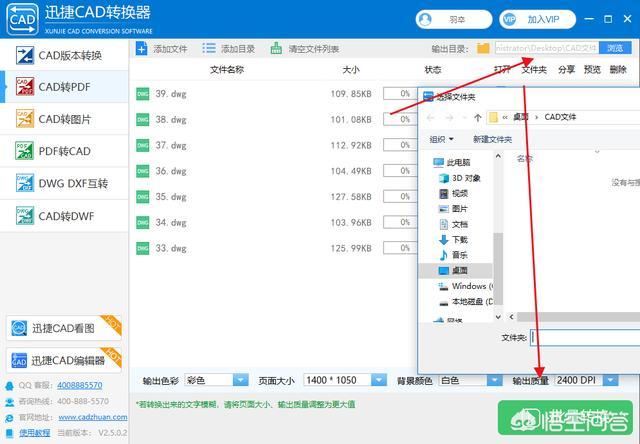Click the DWG icon of 36.dwg
The width and height of the screenshot is (640, 444).
click(142, 171)
